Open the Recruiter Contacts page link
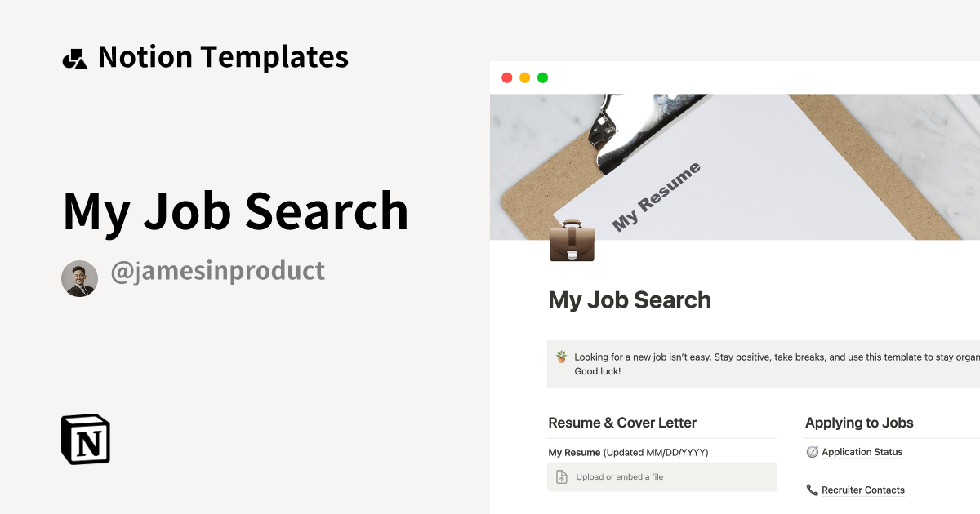 [863, 490]
